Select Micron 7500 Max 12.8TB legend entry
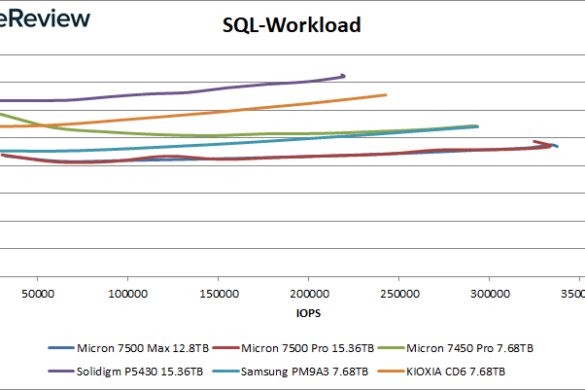 (128, 348)
